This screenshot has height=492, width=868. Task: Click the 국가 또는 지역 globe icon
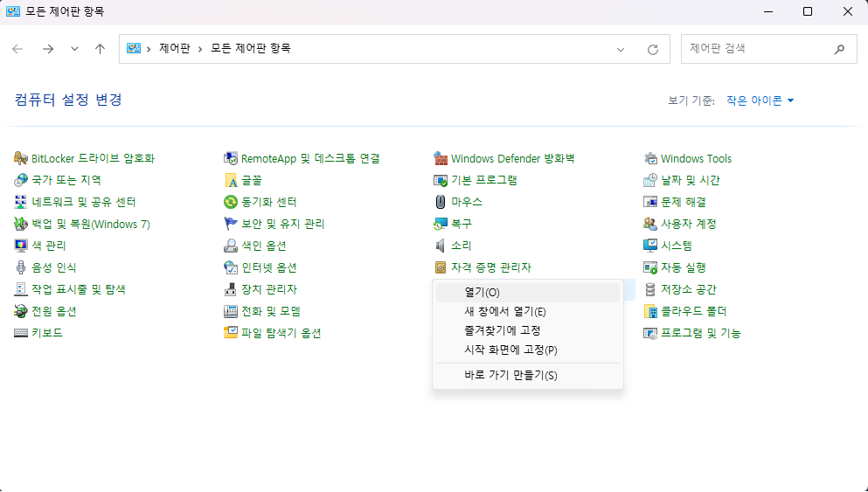pyautogui.click(x=20, y=180)
